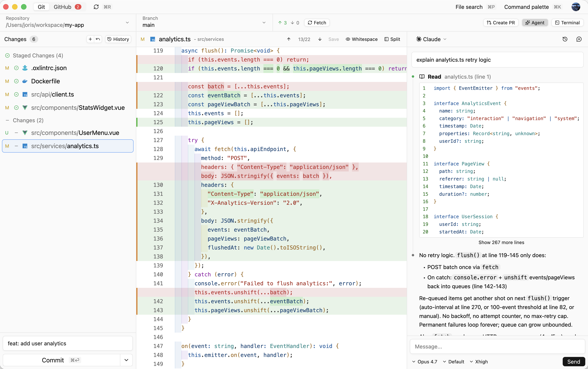Screen dimensions: 588x369
Task: Open Claude chat history clock icon
Action: (x=565, y=39)
